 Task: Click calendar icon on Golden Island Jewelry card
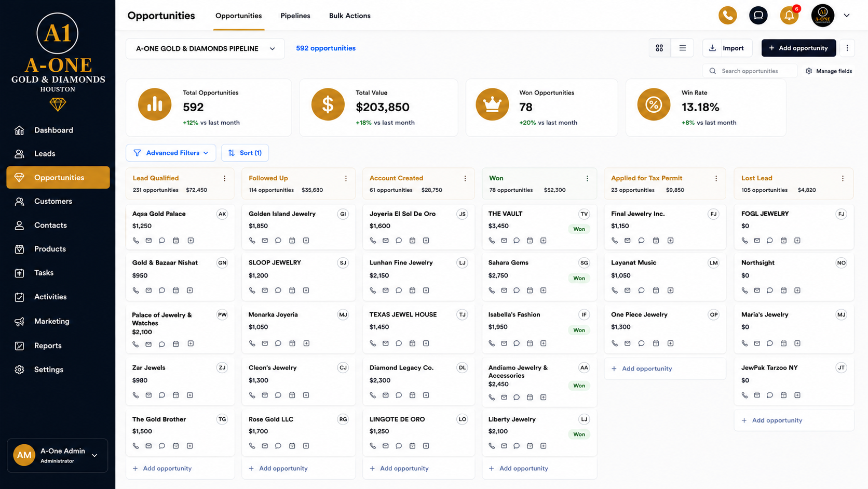click(292, 241)
